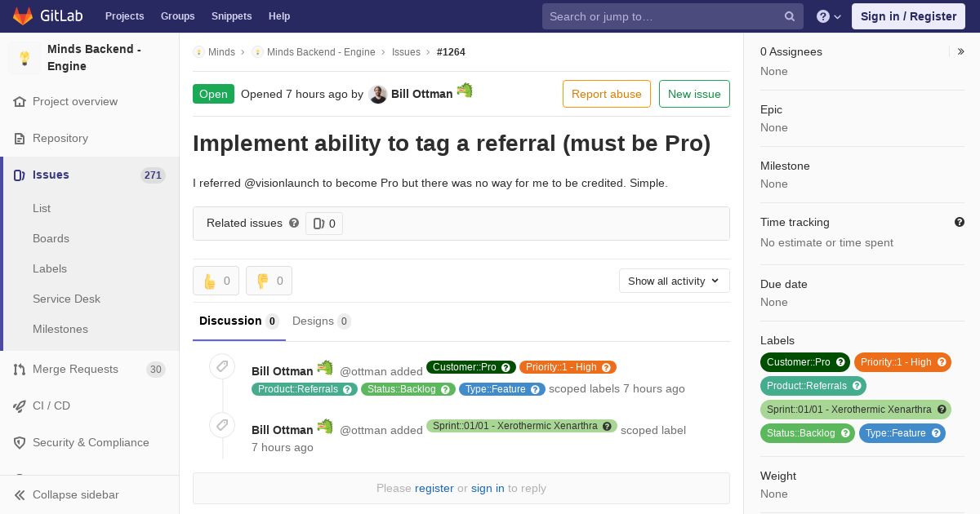
Task: Open Repository in the sidebar
Action: (60, 139)
